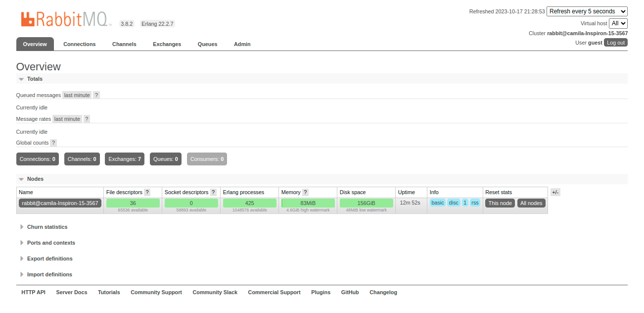Click the Socket descriptors 0 bar
644x313 pixels.
coord(191,203)
